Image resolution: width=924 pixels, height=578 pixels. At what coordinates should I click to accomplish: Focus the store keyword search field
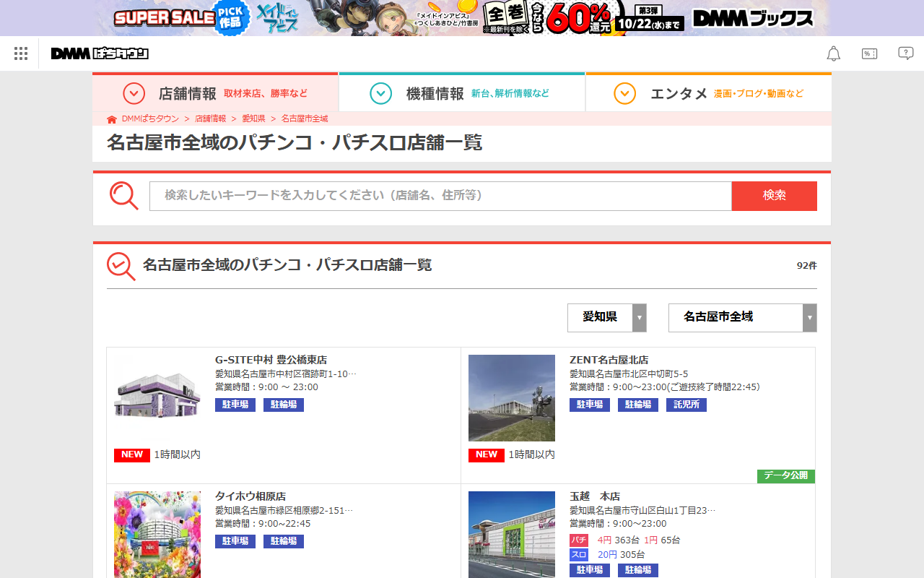(440, 196)
